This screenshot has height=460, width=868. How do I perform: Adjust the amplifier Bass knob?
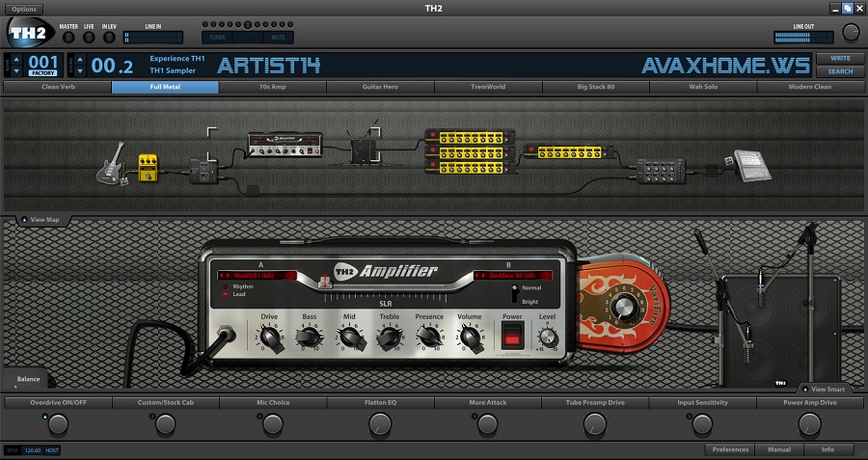coord(309,338)
